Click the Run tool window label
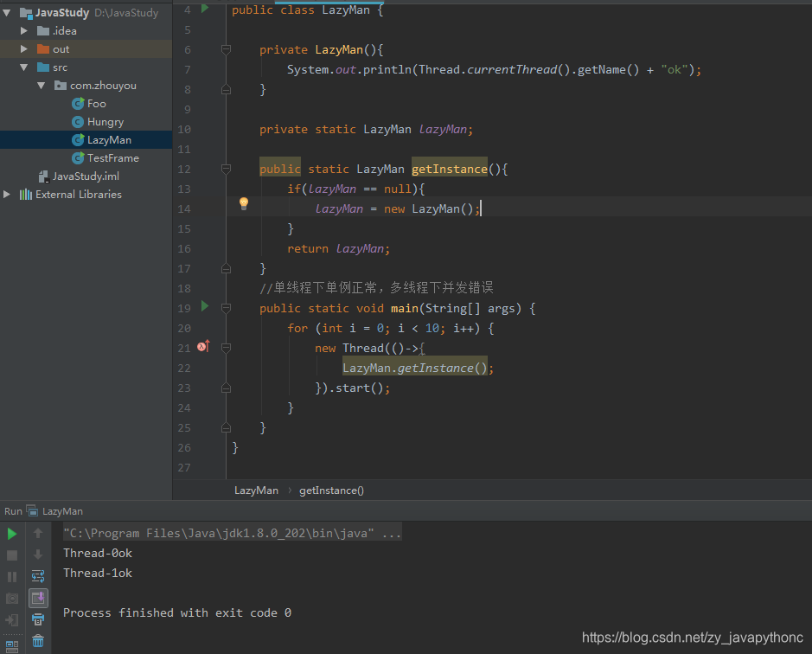Screen dimensions: 812x654 point(13,511)
